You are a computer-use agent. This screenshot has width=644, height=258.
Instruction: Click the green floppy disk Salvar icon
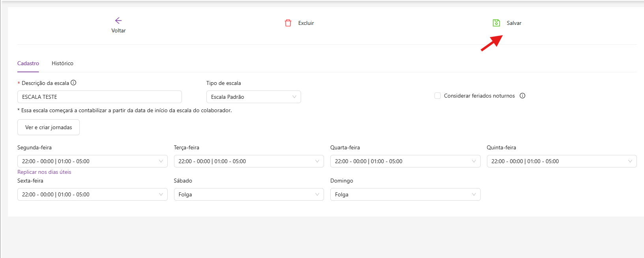click(496, 23)
